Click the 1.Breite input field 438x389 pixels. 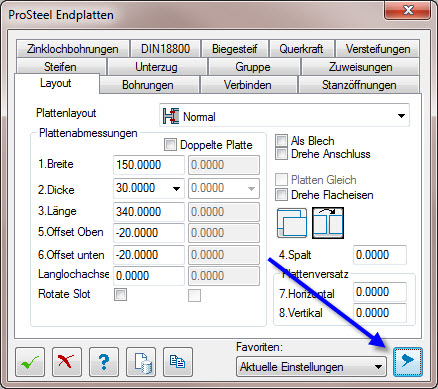[149, 165]
